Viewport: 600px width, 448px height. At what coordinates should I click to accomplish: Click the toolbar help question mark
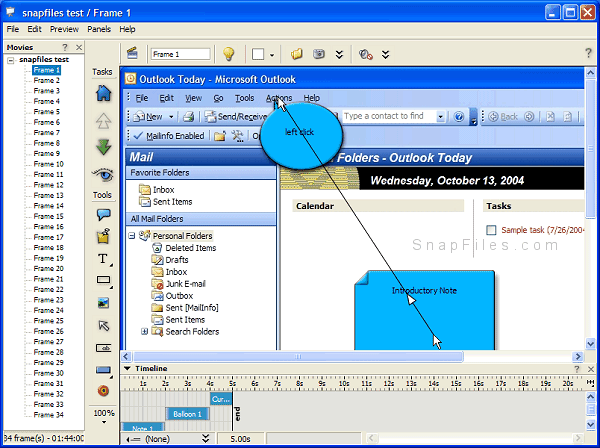pyautogui.click(x=589, y=53)
